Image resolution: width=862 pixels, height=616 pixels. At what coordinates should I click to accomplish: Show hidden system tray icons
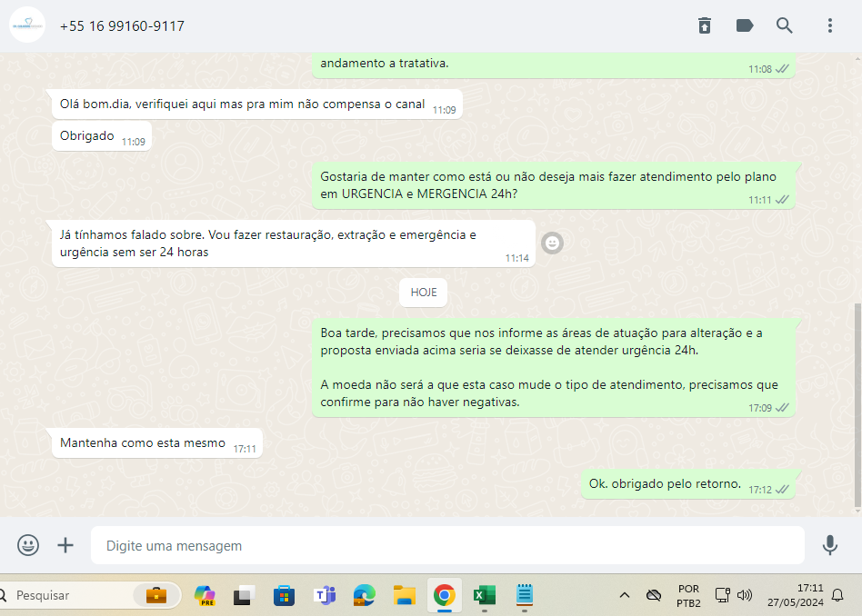click(625, 595)
